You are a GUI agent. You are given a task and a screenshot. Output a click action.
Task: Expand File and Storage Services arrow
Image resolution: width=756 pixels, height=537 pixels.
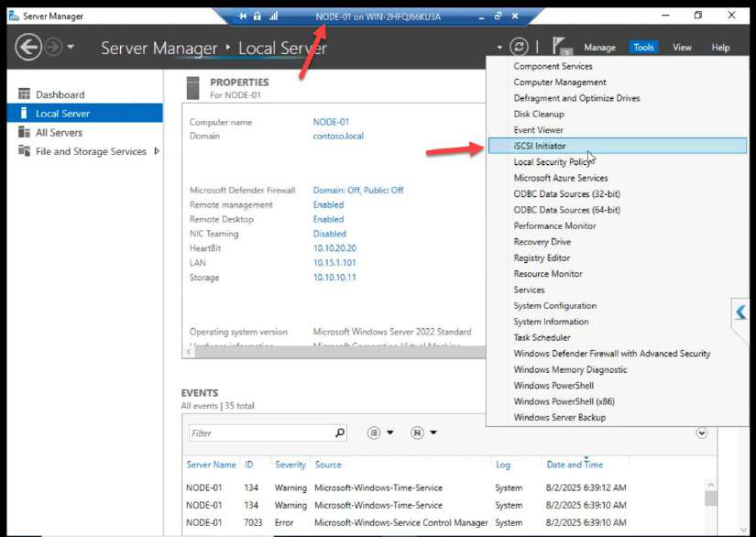[156, 151]
